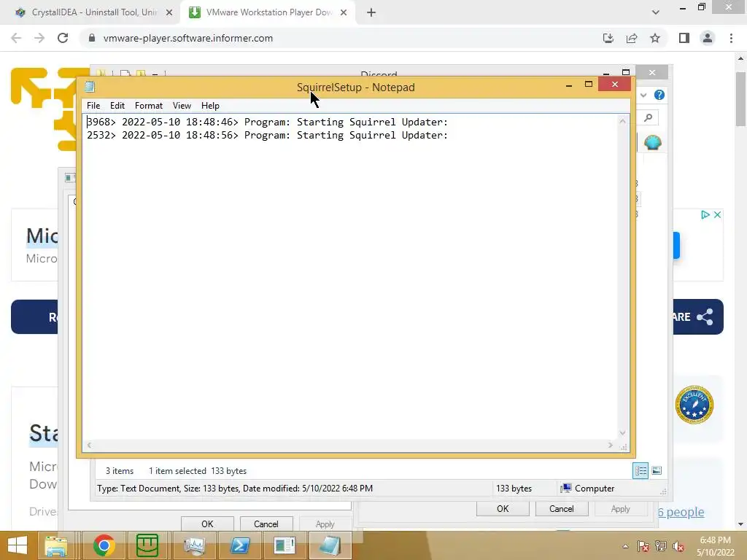Click the first log line starting with 3968
Image resolution: width=747 pixels, height=560 pixels.
(267, 122)
